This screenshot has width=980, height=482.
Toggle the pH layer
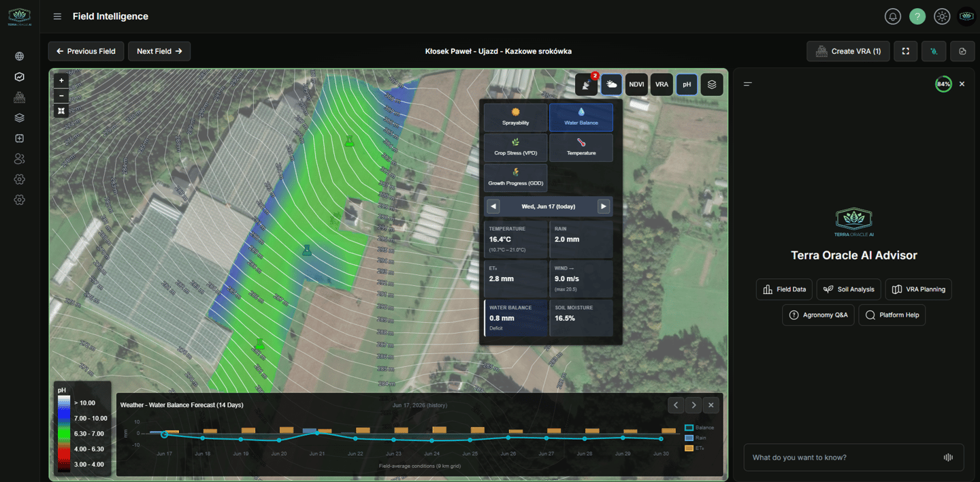[687, 84]
